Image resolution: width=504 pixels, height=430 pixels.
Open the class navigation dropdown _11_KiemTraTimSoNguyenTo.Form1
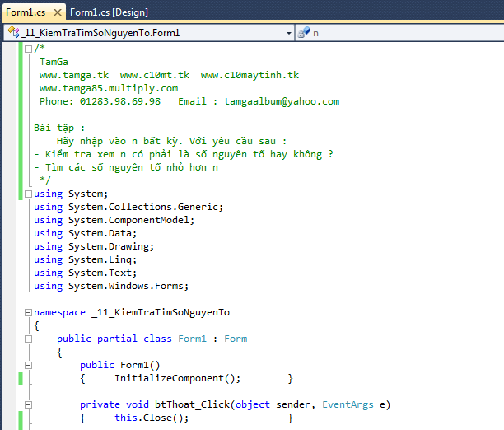149,33
